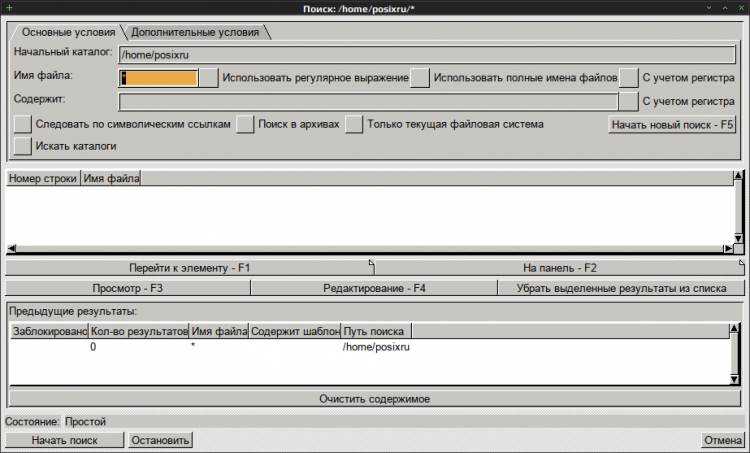
Task: Click the 'На панель - F2' button
Action: 559,268
